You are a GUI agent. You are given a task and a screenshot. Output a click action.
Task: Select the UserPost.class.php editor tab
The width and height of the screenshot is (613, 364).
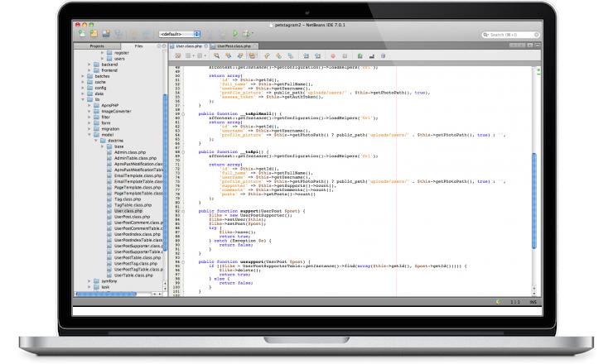pos(234,46)
